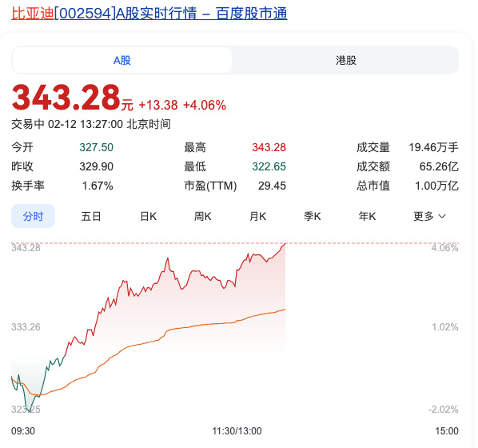The image size is (478, 448).
Task: Select the 年K chart view
Action: (x=367, y=216)
